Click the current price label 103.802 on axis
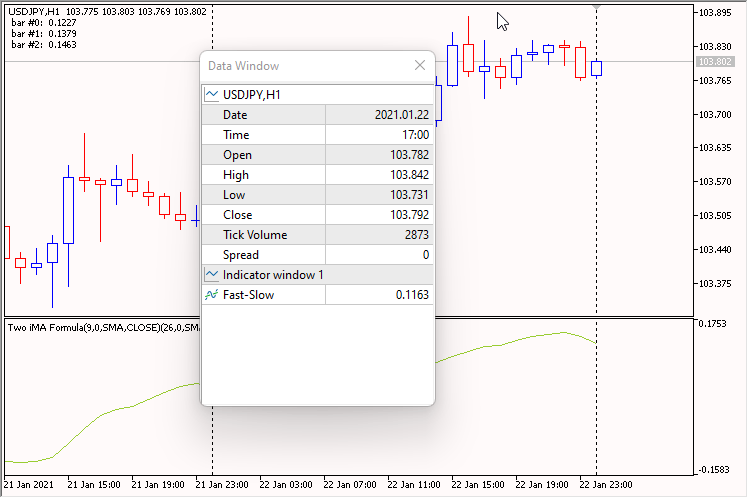Viewport: 748px width, 498px height. [x=715, y=62]
